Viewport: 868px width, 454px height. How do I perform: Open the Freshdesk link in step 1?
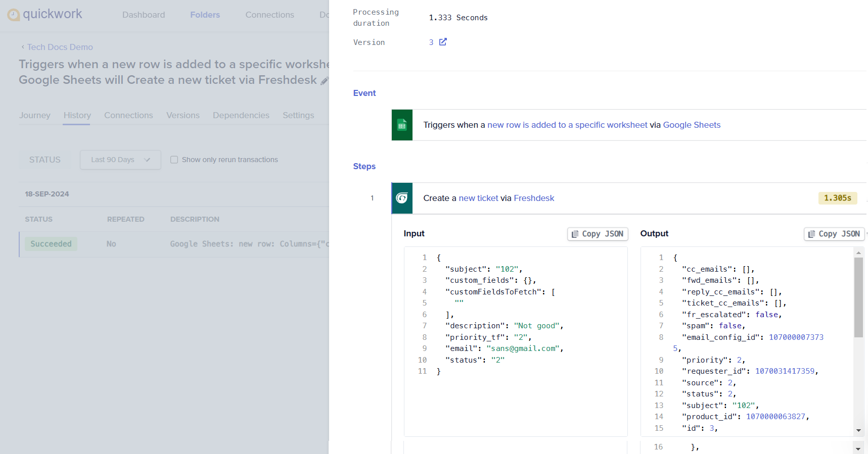pyautogui.click(x=534, y=198)
